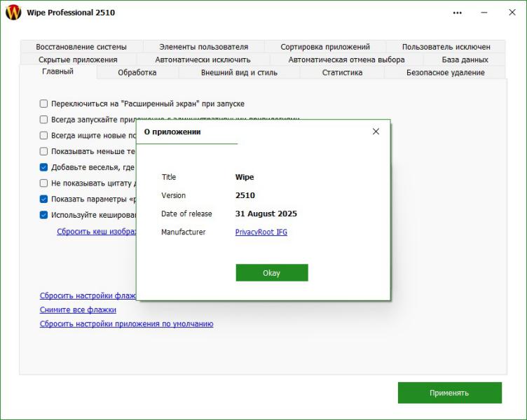The width and height of the screenshot is (527, 420).
Task: Click the bold Wipe title value
Action: click(245, 177)
